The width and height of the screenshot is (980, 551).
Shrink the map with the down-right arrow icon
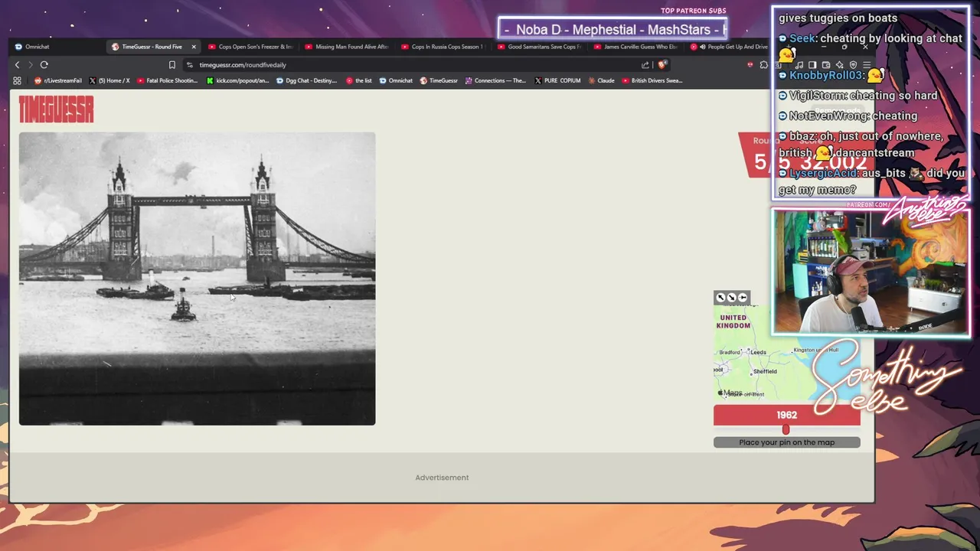[x=731, y=298]
